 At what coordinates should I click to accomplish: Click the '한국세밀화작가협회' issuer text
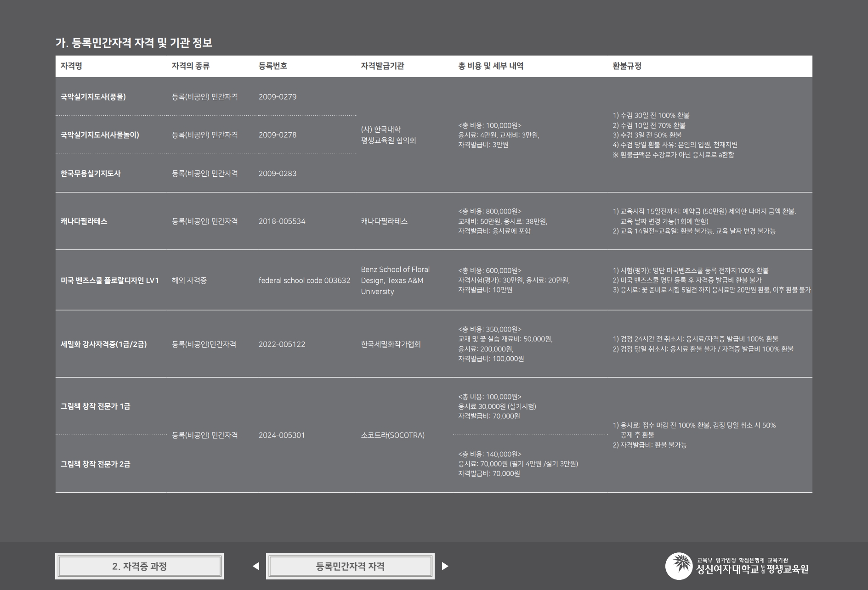click(391, 344)
